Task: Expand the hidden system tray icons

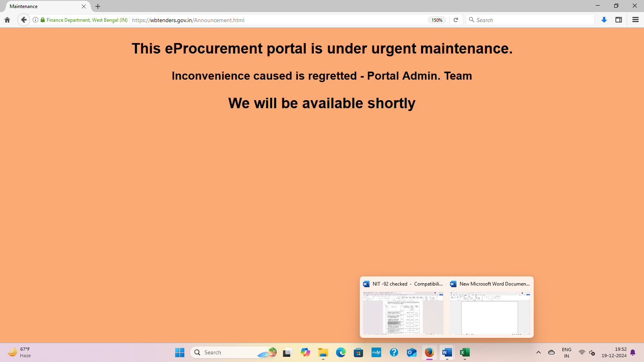Action: [538, 353]
